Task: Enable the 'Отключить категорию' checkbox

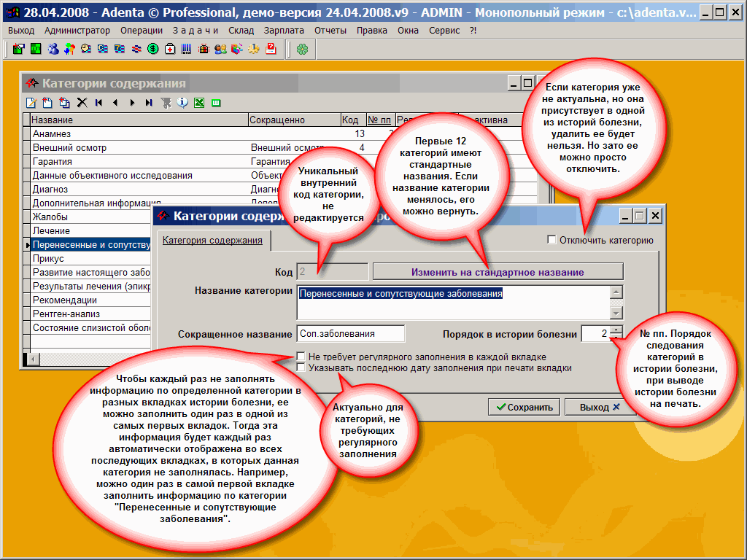Action: [552, 240]
